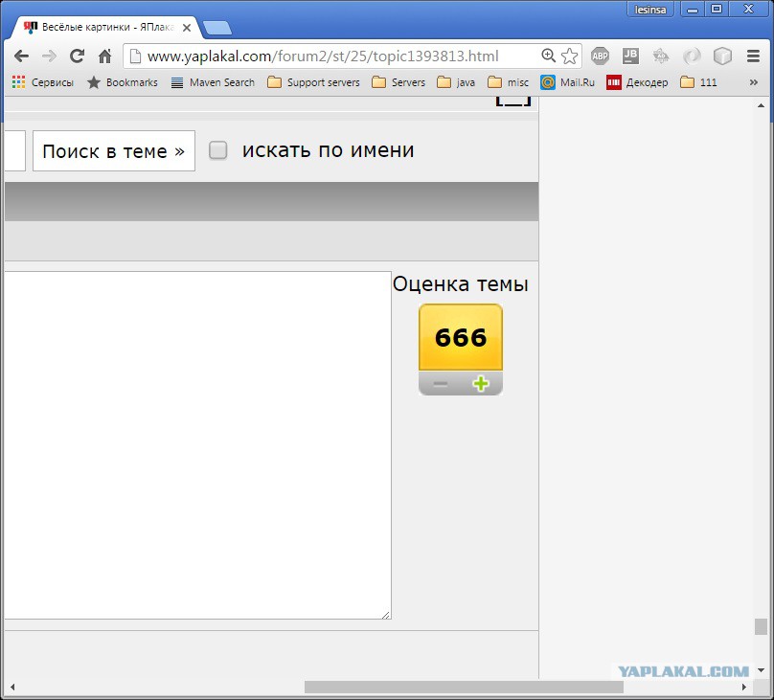Click the vertical scrollbar up arrow
The height and width of the screenshot is (700, 774).
761,105
